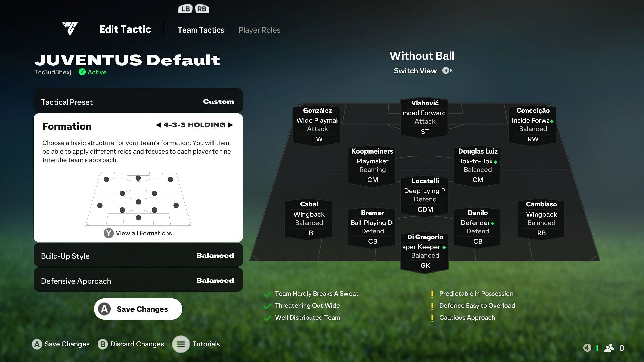Screen dimensions: 644x362
Task: Switch to the Player Roles tab
Action: pos(260,29)
